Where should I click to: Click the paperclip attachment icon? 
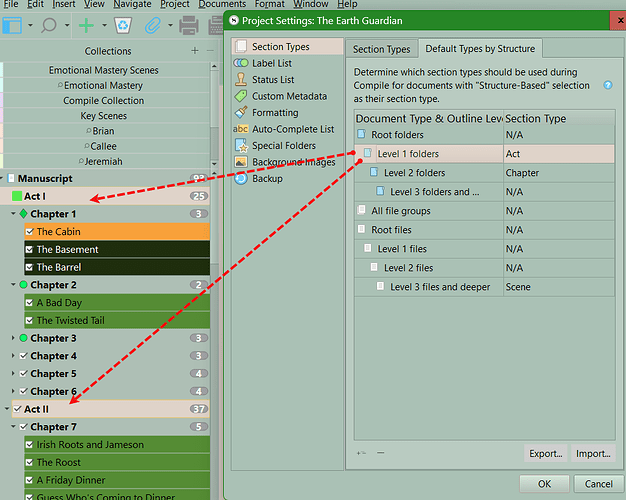click(x=153, y=25)
